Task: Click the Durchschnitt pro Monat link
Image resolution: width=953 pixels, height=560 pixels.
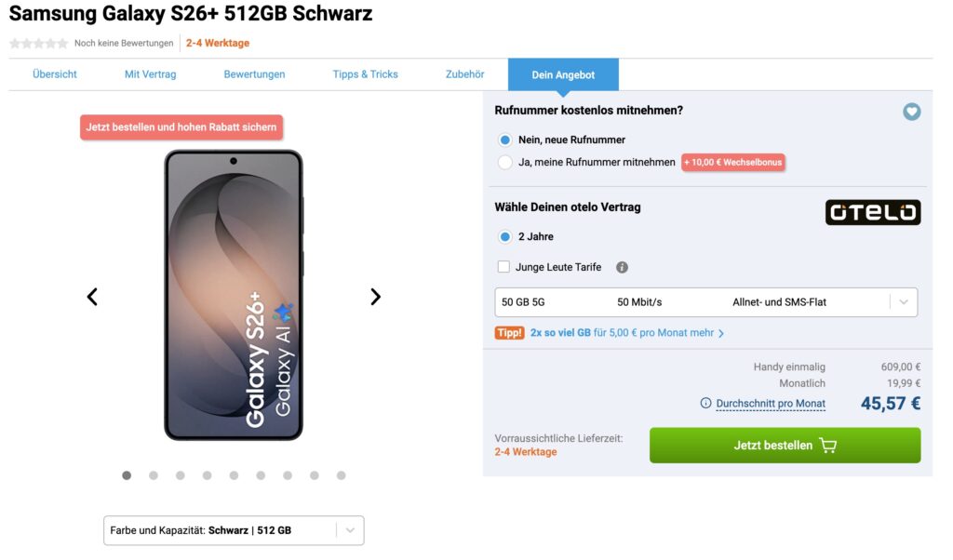Action: click(x=771, y=404)
